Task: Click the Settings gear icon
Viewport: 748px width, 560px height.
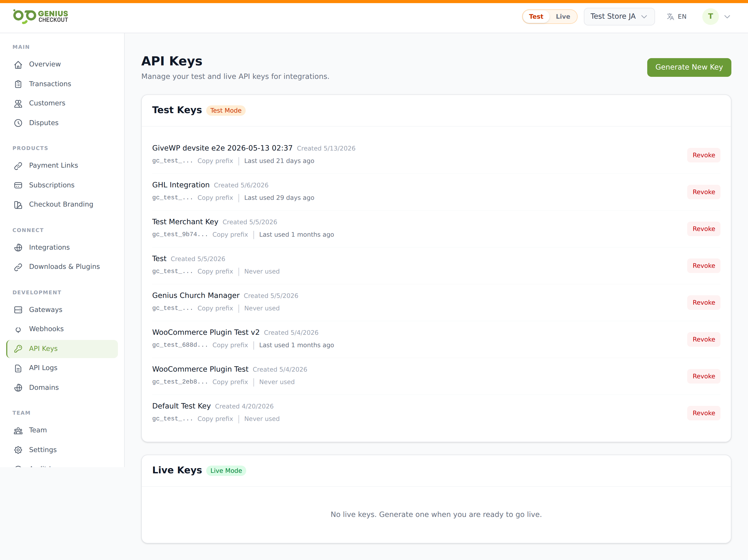Action: click(18, 450)
